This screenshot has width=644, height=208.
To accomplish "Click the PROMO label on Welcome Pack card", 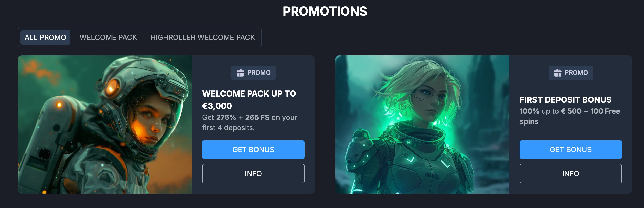I will pos(259,73).
